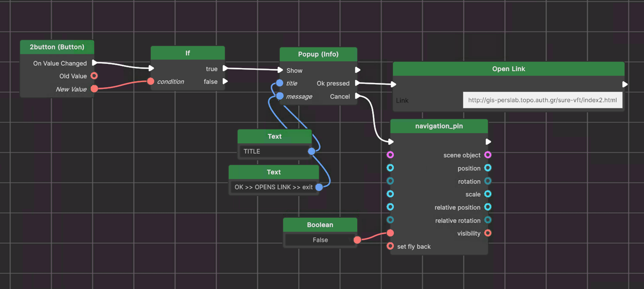Viewport: 644px width, 289px height.
Task: Click the Popup Cancel output arrow
Action: 358,97
